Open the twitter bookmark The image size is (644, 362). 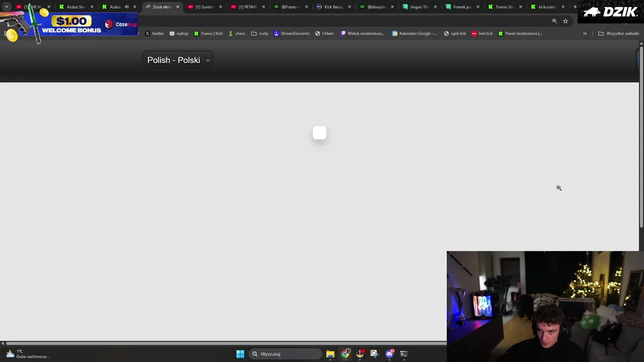[154, 34]
